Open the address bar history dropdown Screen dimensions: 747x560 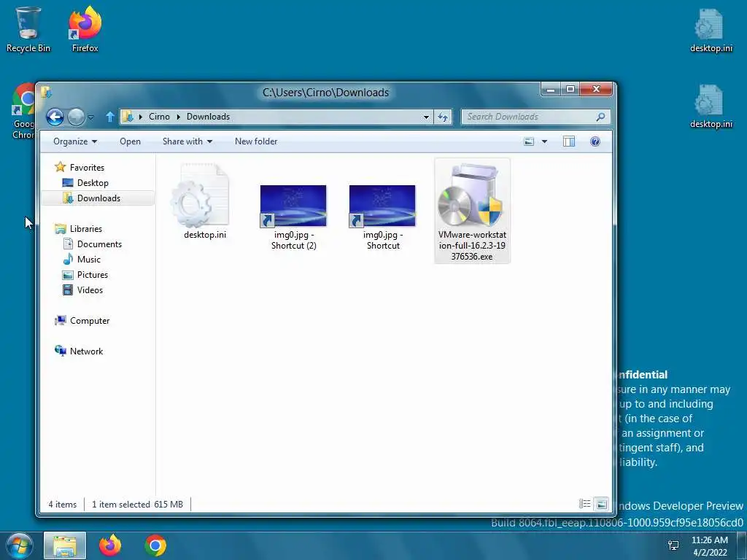426,117
